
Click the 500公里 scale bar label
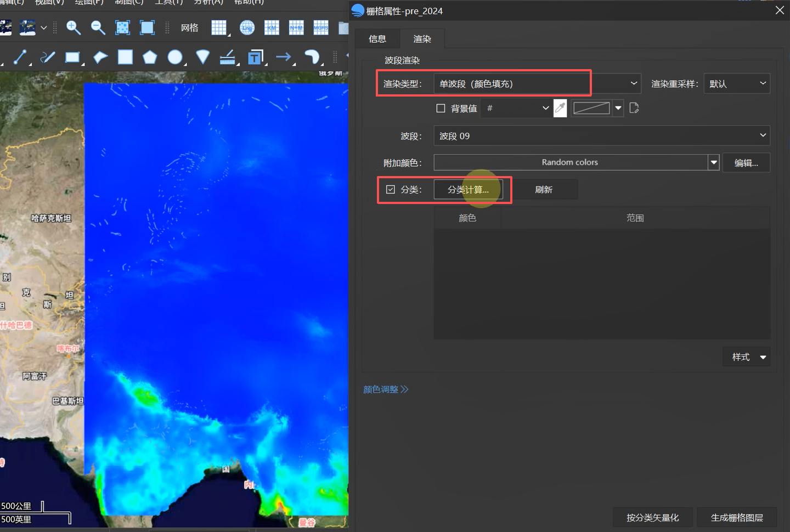(16, 506)
